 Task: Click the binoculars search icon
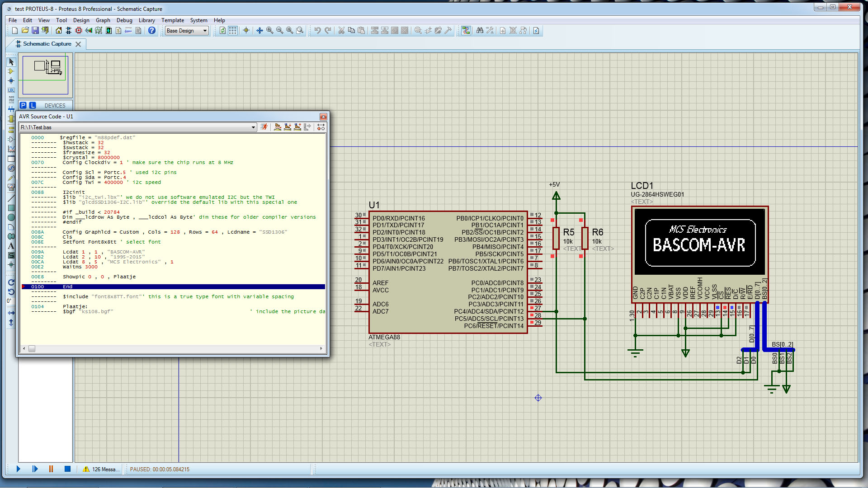(480, 31)
